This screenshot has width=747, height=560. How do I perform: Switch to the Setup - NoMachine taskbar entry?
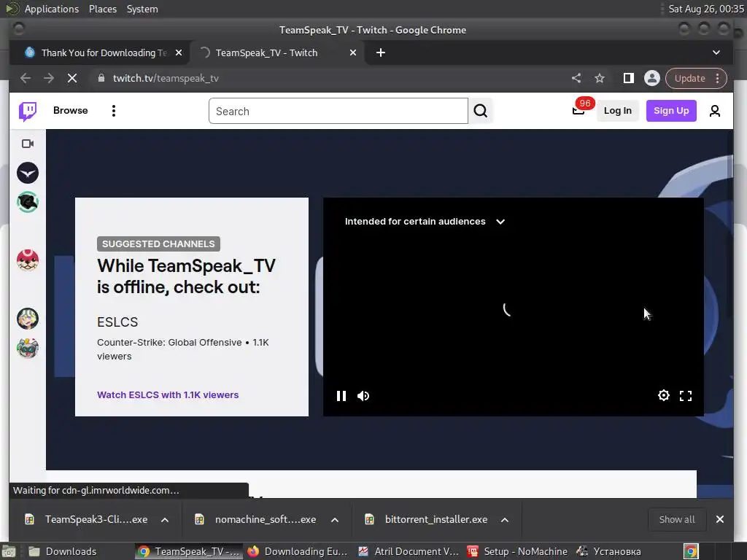[x=518, y=551]
